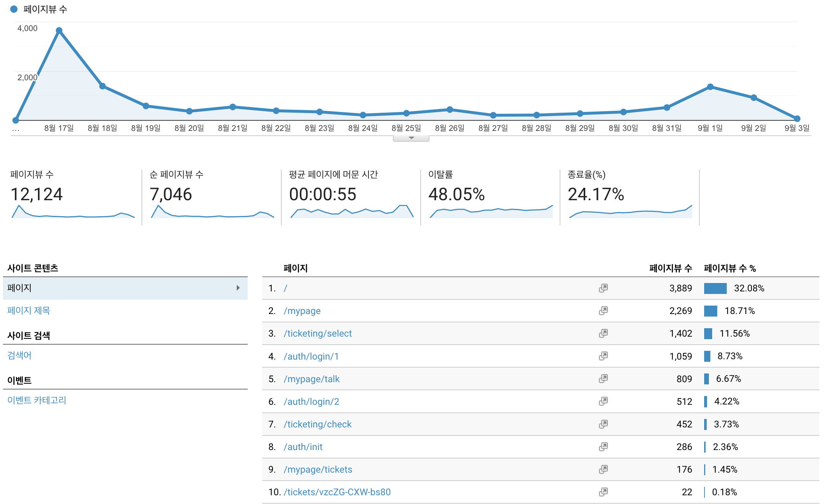Click external link icon for /auth/login/2
The height and width of the screenshot is (504, 826).
(603, 401)
